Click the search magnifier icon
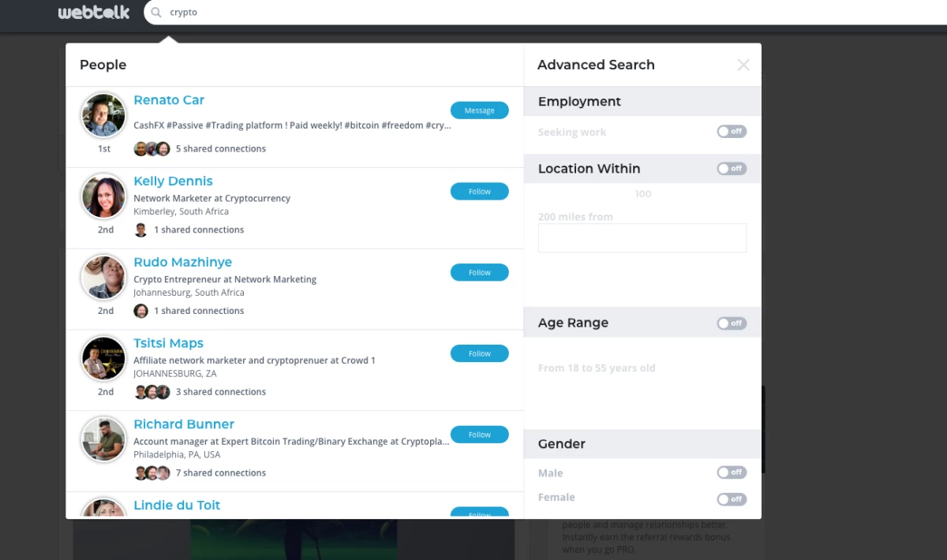The image size is (947, 560). pos(156,13)
